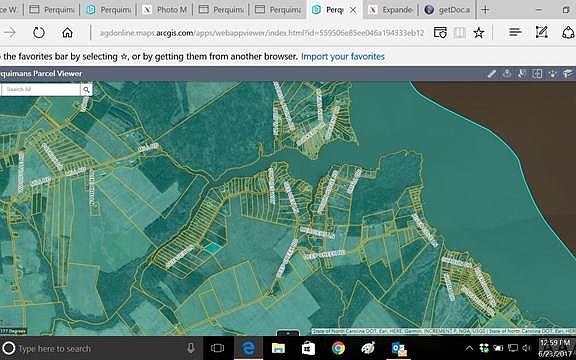Click the volume speaker tray icon
Screen dimensions: 576x360
[x=527, y=348]
